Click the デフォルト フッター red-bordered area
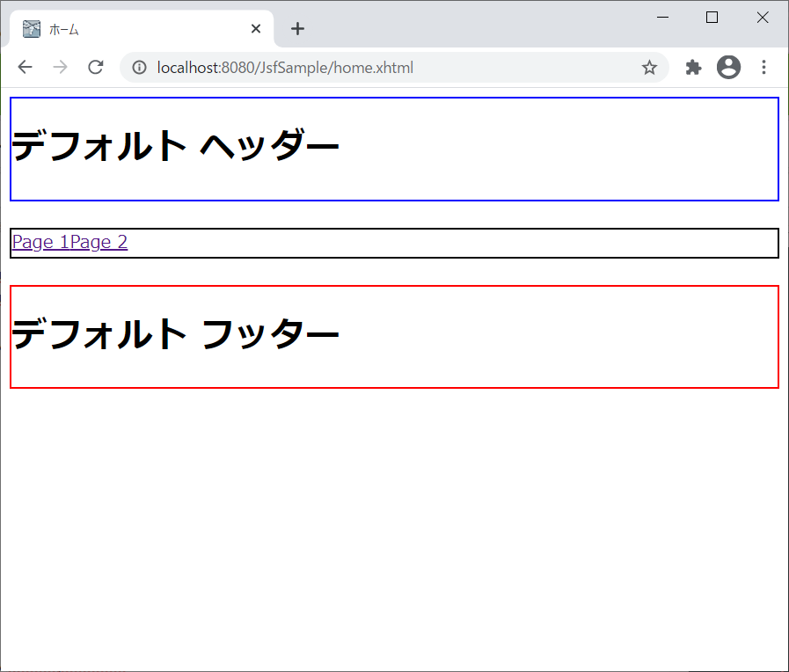Viewport: 789px width, 672px height. tap(394, 335)
